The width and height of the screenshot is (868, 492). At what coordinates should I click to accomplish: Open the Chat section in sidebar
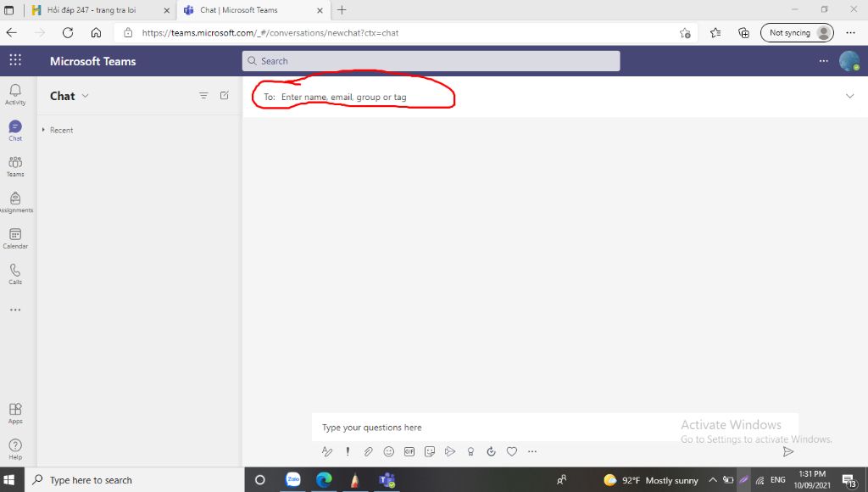15,131
